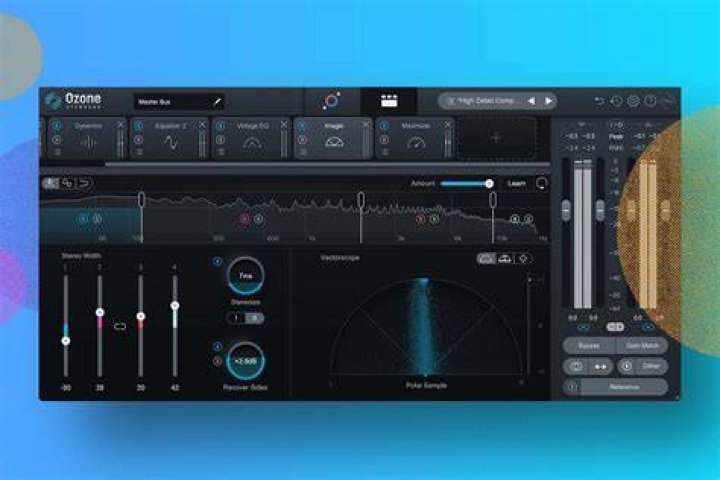Toggle power on the Maximizer module

pyautogui.click(x=384, y=125)
